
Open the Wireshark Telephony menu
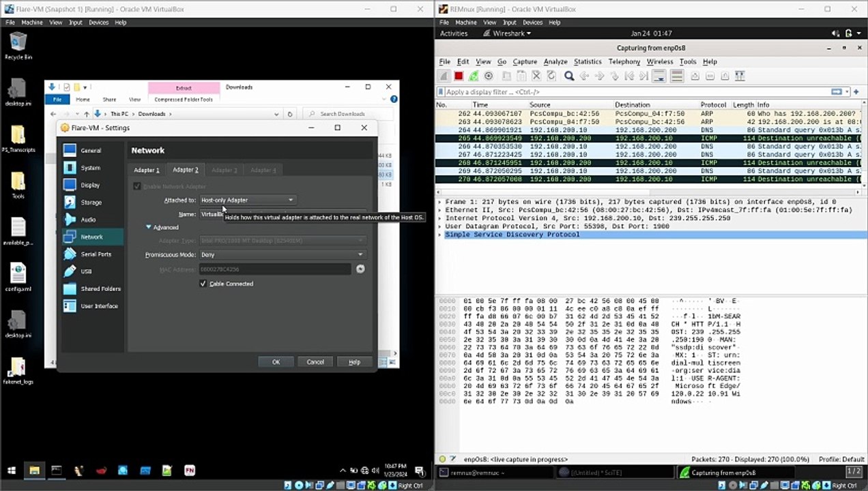coord(624,61)
